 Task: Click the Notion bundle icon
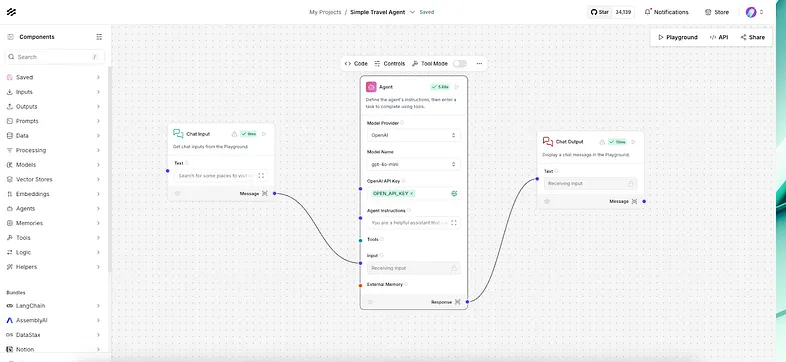click(10, 349)
